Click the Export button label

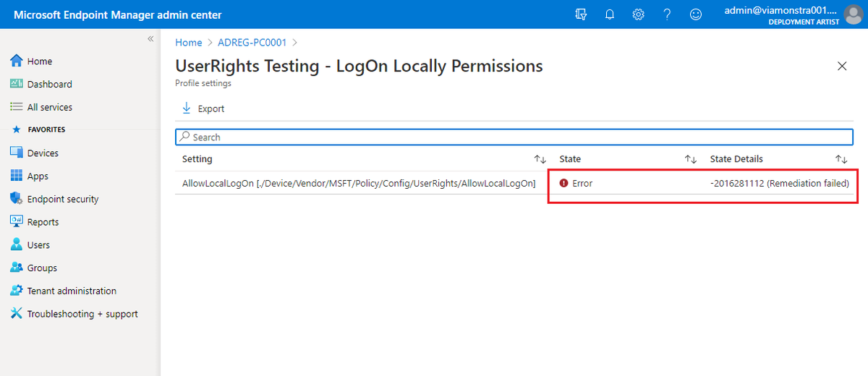point(211,108)
